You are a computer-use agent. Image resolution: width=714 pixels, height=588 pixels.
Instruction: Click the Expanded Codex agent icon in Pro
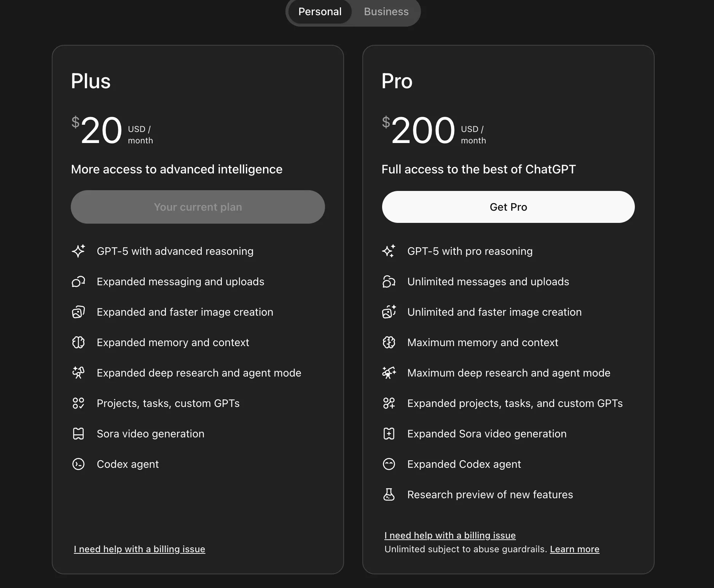(x=389, y=464)
